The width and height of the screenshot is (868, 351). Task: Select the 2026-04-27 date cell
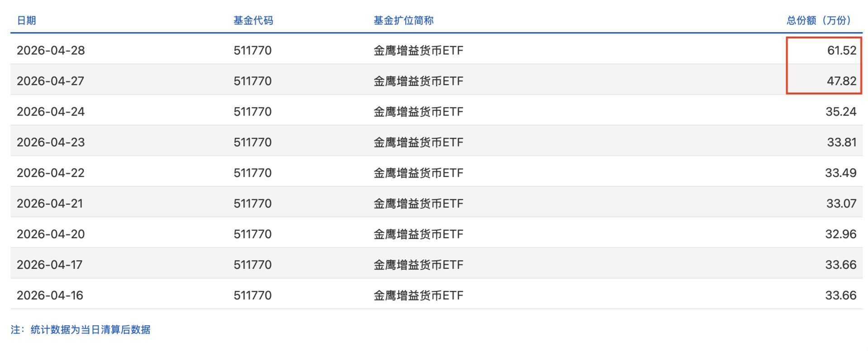tap(51, 81)
